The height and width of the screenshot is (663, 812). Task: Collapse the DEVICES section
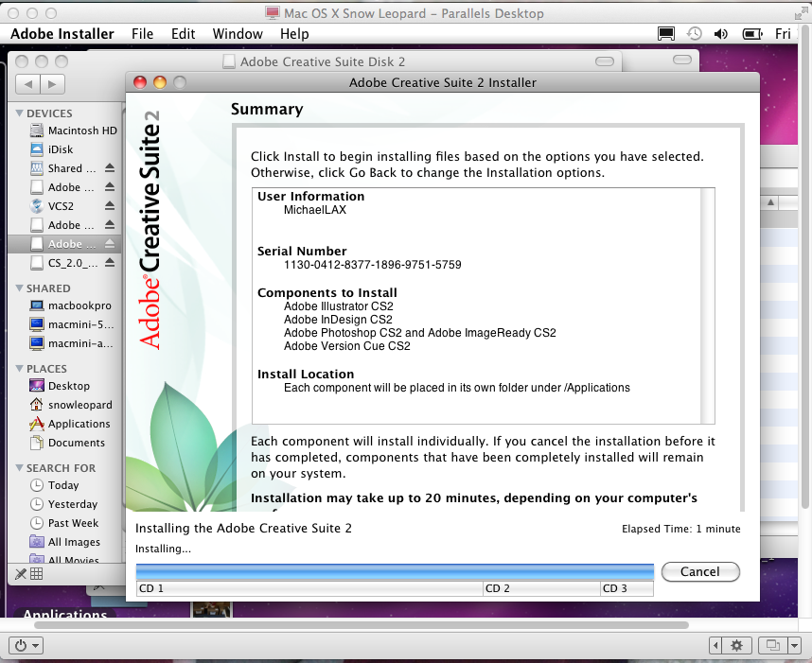click(20, 113)
